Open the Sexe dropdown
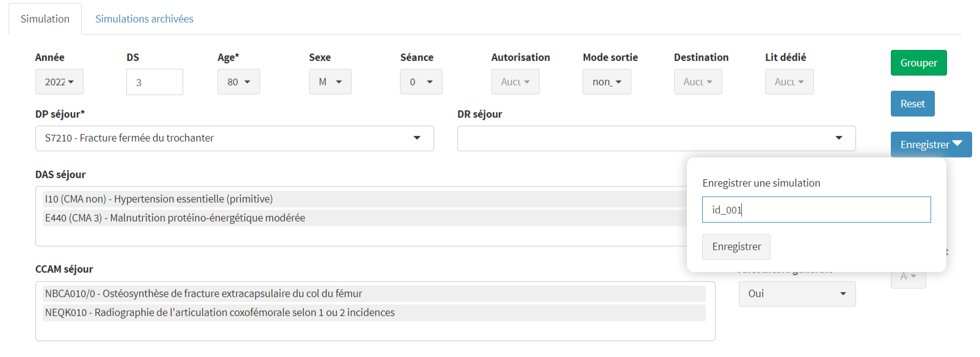The height and width of the screenshot is (357, 980). [x=330, y=82]
